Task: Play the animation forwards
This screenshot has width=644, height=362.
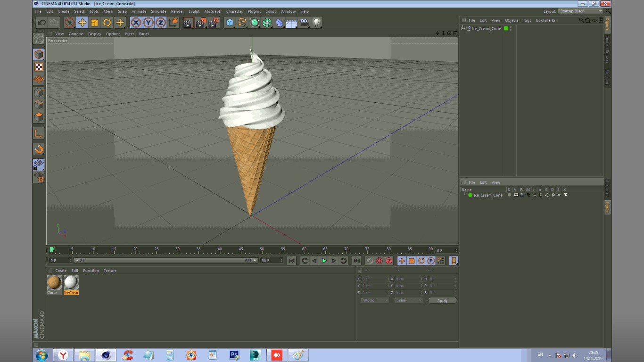Action: 324,261
